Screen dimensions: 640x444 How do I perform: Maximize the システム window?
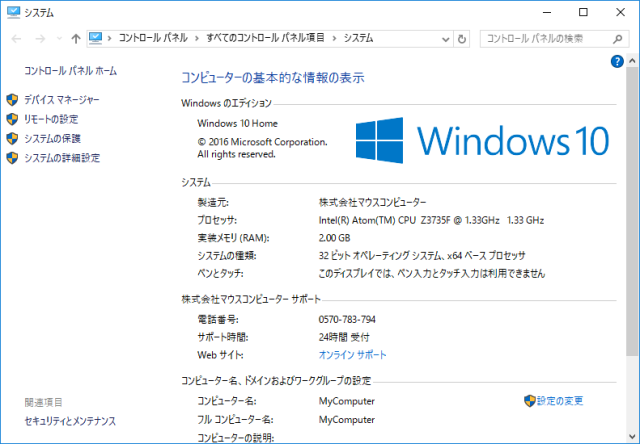click(x=583, y=12)
